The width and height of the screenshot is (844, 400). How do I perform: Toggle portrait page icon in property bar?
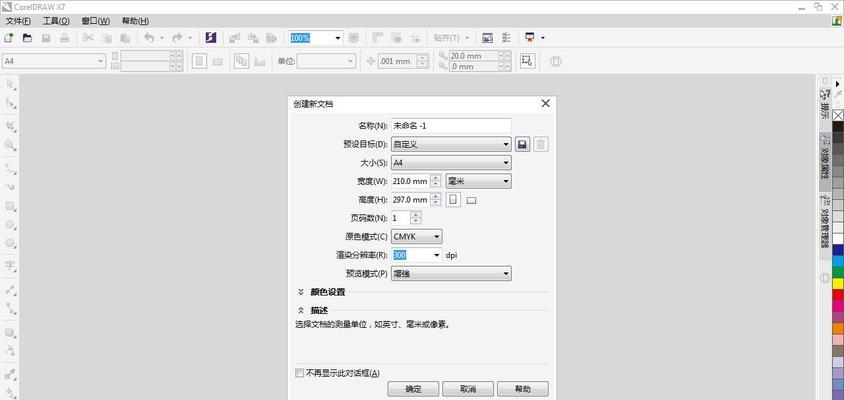200,61
